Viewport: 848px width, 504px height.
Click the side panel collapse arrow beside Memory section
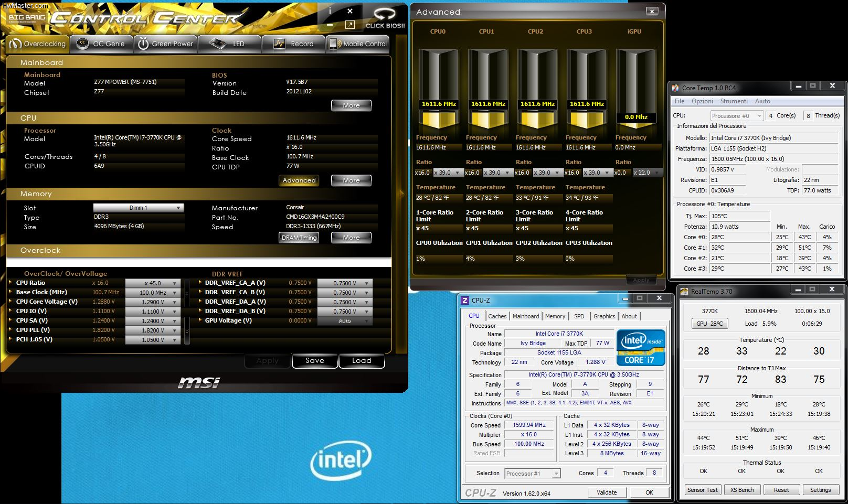click(x=401, y=194)
